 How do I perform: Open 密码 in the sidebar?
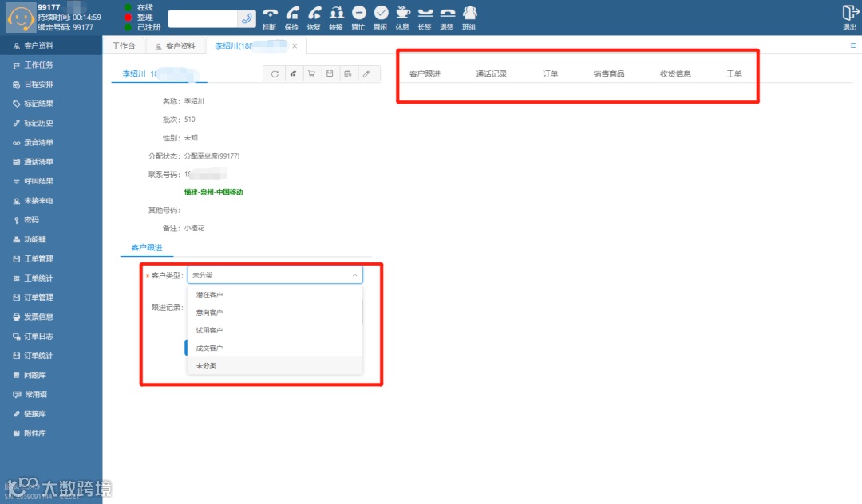[51, 219]
